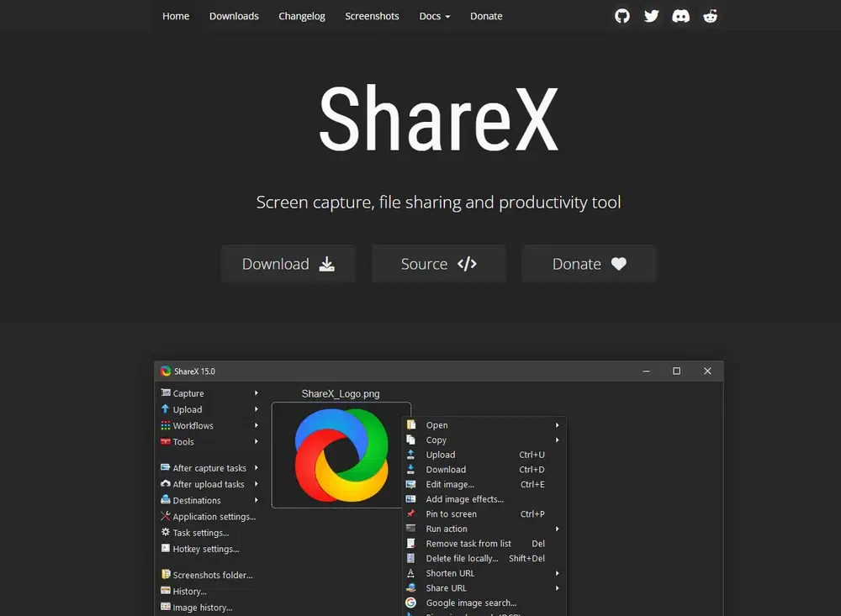The height and width of the screenshot is (616, 841).
Task: Choose Download Ctrl+D in context menu
Action: (x=484, y=470)
